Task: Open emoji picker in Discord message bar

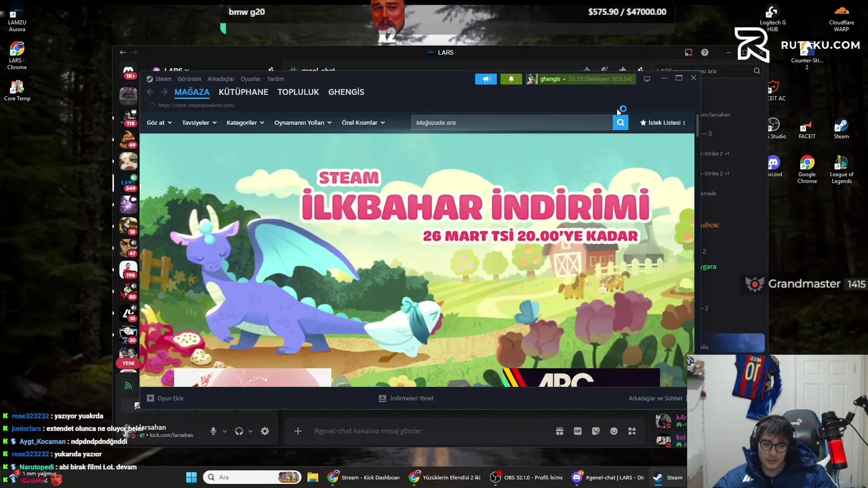Action: (x=614, y=431)
